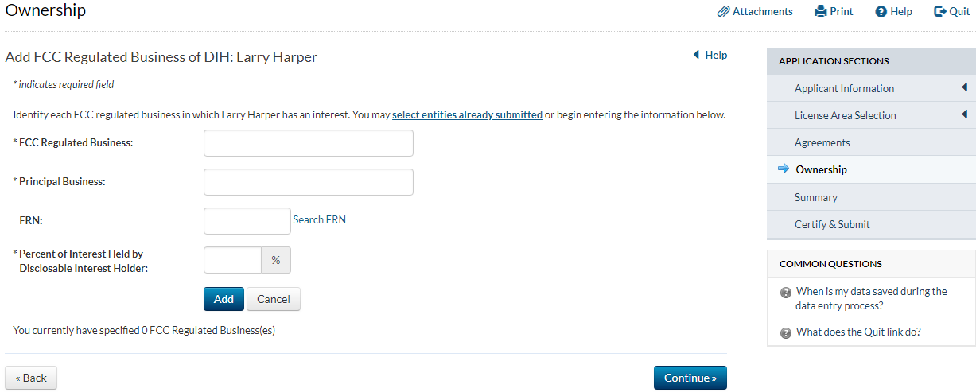Expand the License Area Selection arrow
The width and height of the screenshot is (980, 392).
(x=964, y=115)
